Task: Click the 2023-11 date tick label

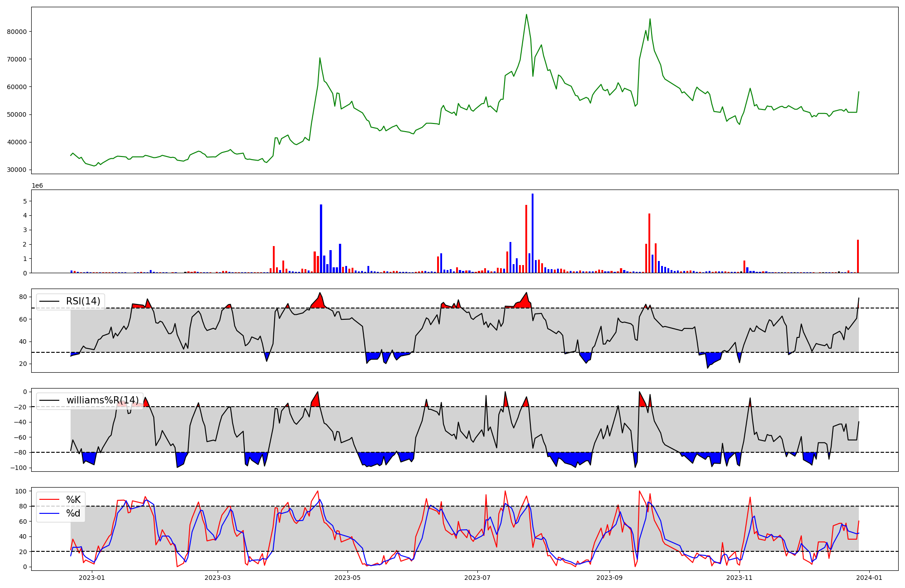Action: (x=739, y=578)
